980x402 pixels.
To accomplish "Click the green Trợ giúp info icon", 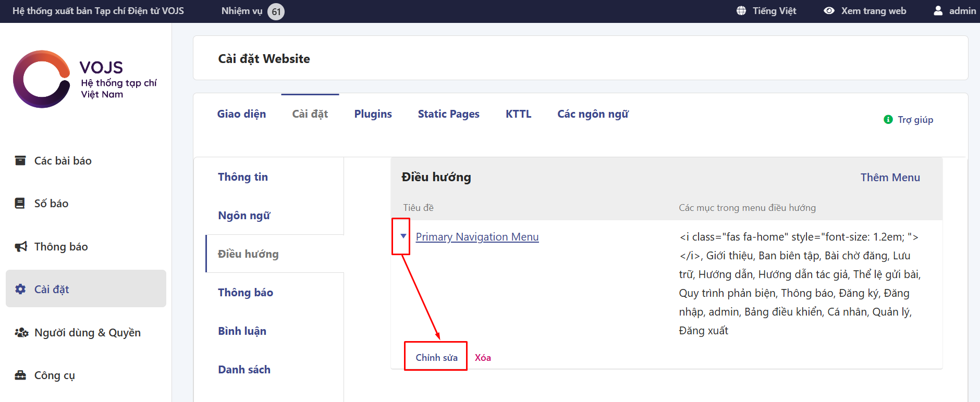I will pos(888,120).
